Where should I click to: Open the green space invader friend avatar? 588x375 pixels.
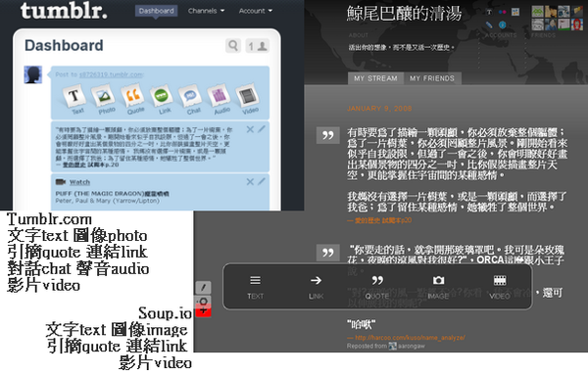[x=537, y=11]
